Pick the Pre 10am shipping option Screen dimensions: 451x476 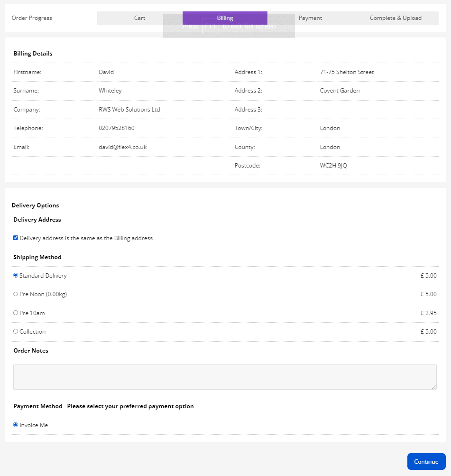(16, 313)
